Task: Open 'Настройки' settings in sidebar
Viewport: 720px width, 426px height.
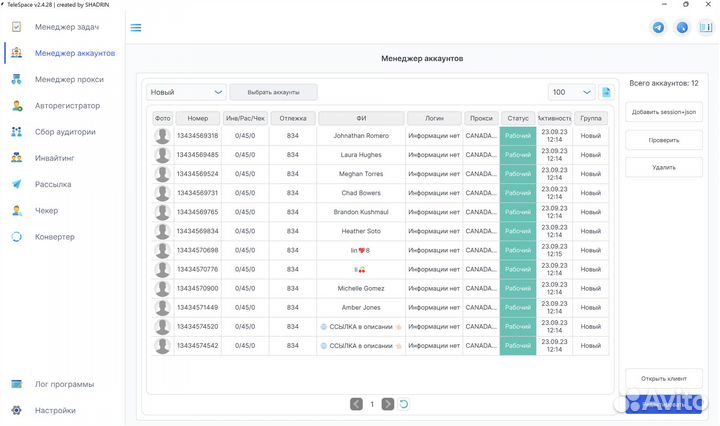Action: pos(55,410)
